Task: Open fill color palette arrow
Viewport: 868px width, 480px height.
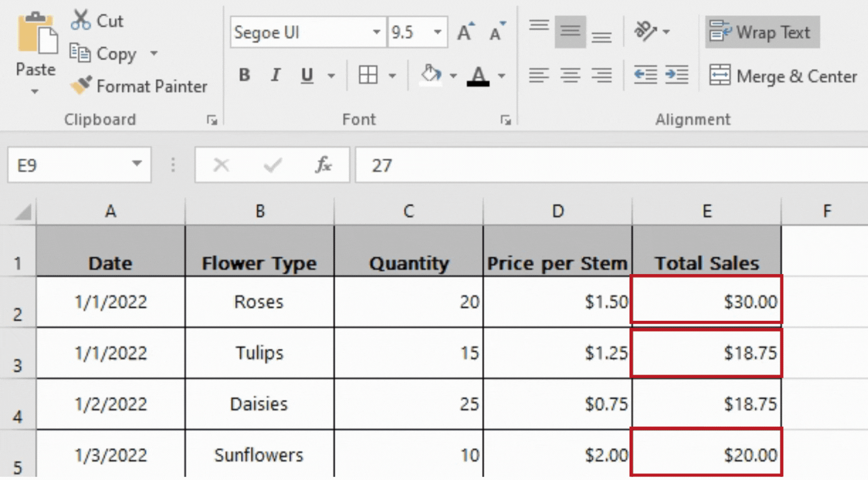Action: [453, 75]
